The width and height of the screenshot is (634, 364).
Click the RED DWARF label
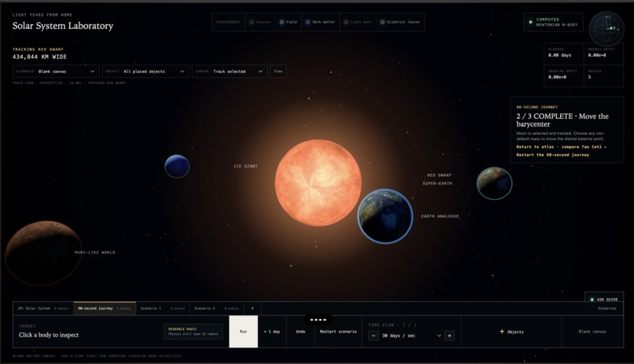439,175
